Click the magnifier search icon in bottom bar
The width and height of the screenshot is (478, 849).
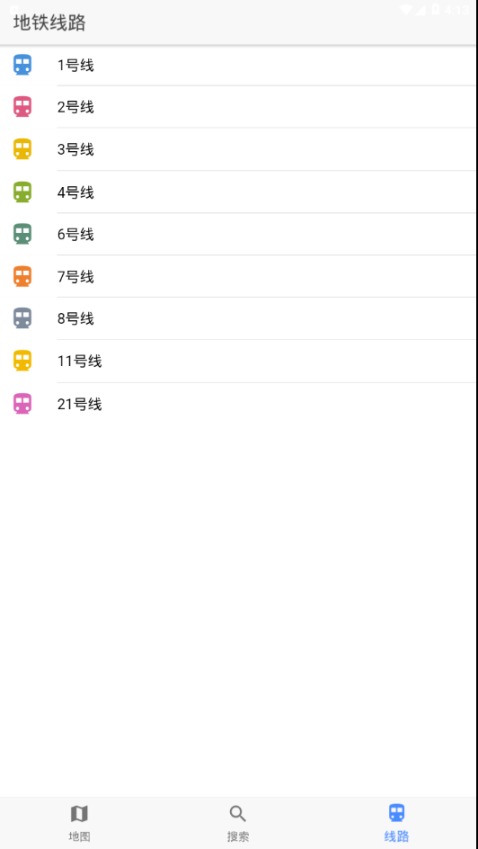point(238,813)
